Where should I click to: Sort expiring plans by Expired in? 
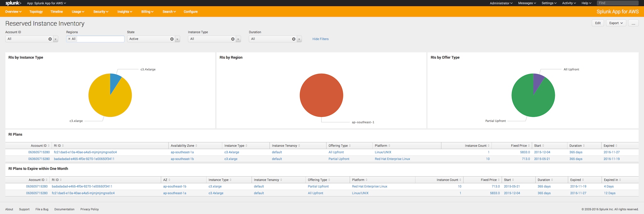click(612, 180)
